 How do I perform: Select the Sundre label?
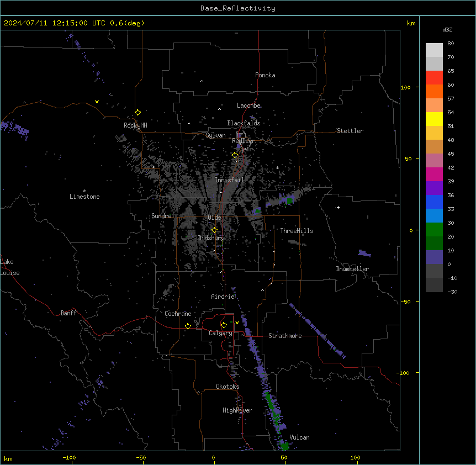tap(161, 216)
